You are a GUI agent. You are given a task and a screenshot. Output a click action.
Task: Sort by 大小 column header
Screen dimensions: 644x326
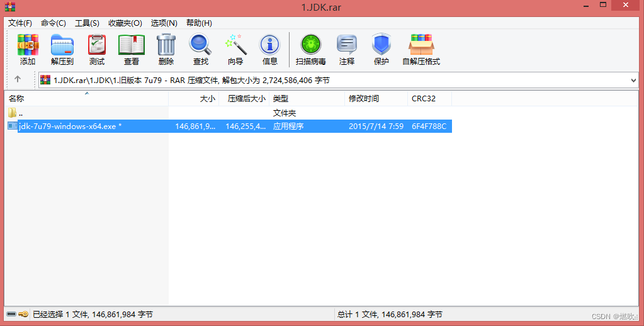[193, 99]
